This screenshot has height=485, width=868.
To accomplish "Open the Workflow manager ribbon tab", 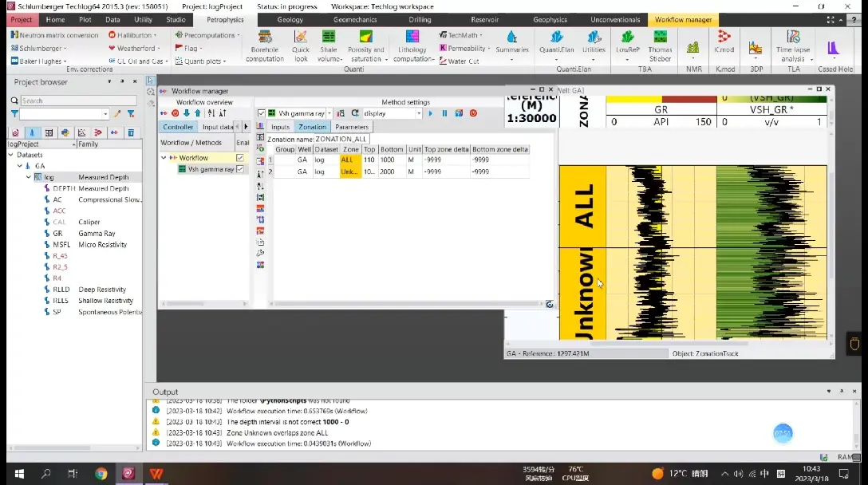I will click(x=683, y=20).
